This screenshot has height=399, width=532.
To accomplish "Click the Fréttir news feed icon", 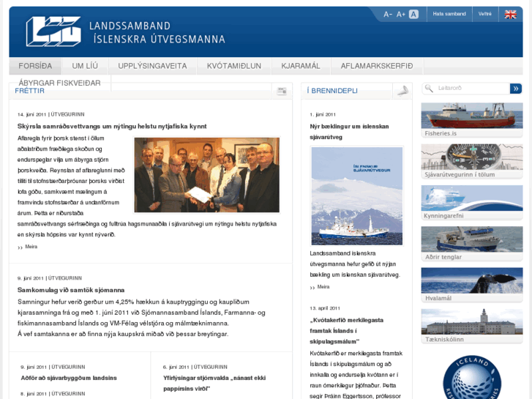I will point(282,91).
